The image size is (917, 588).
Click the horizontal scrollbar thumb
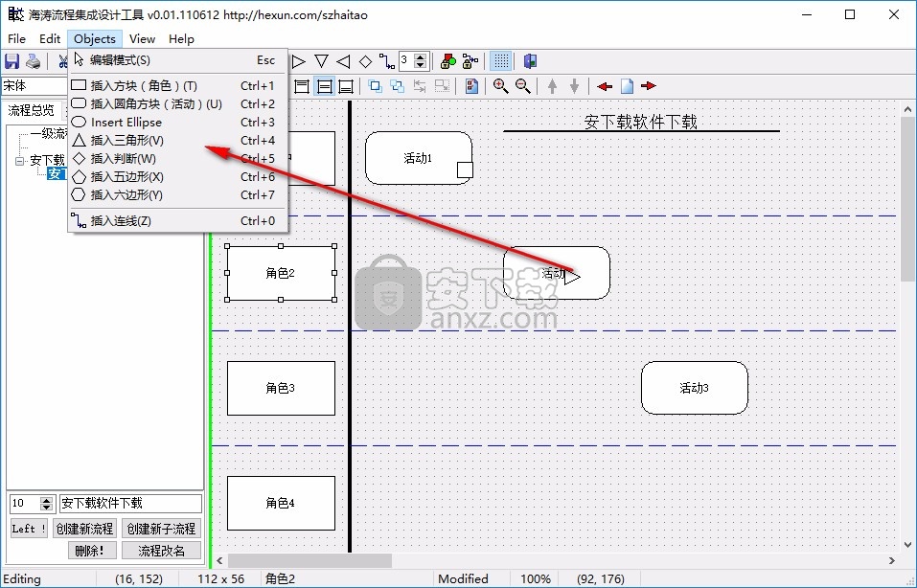click(x=309, y=560)
